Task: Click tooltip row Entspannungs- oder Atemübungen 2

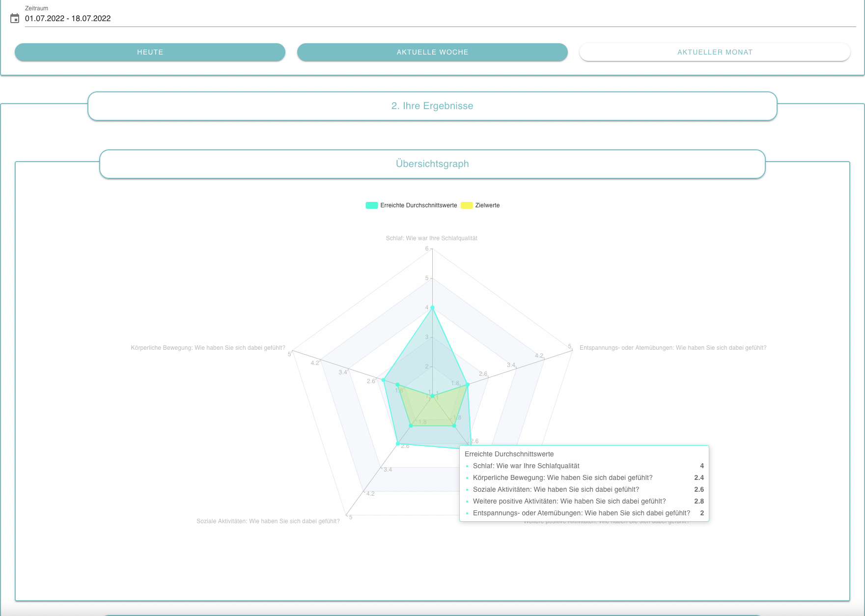Action: coord(584,513)
